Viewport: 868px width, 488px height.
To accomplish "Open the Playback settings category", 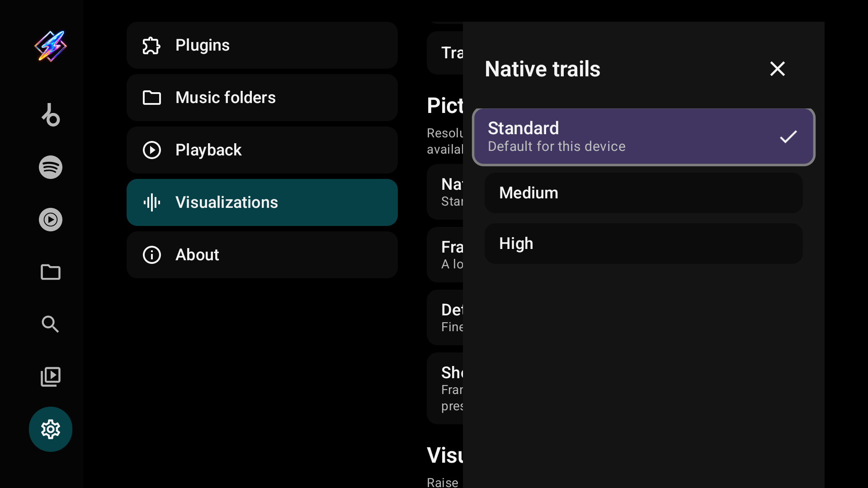I will pyautogui.click(x=262, y=150).
